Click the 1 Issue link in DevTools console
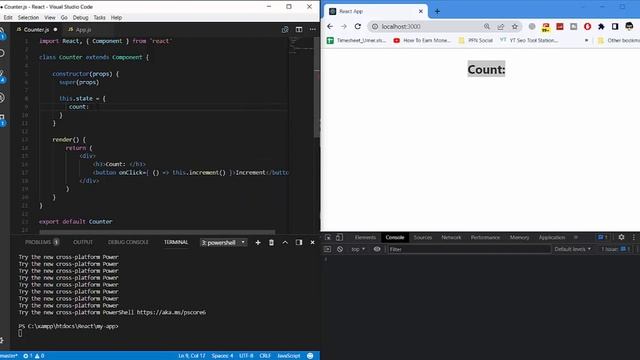 [616, 249]
